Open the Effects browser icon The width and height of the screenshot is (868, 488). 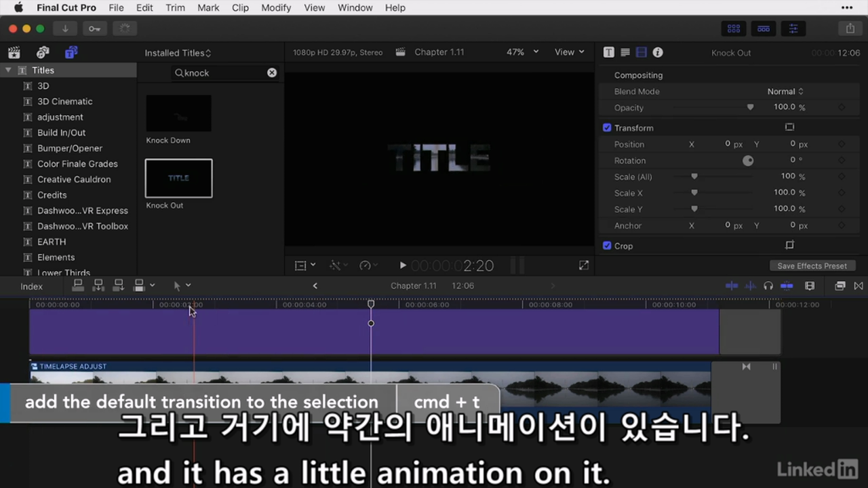click(840, 286)
